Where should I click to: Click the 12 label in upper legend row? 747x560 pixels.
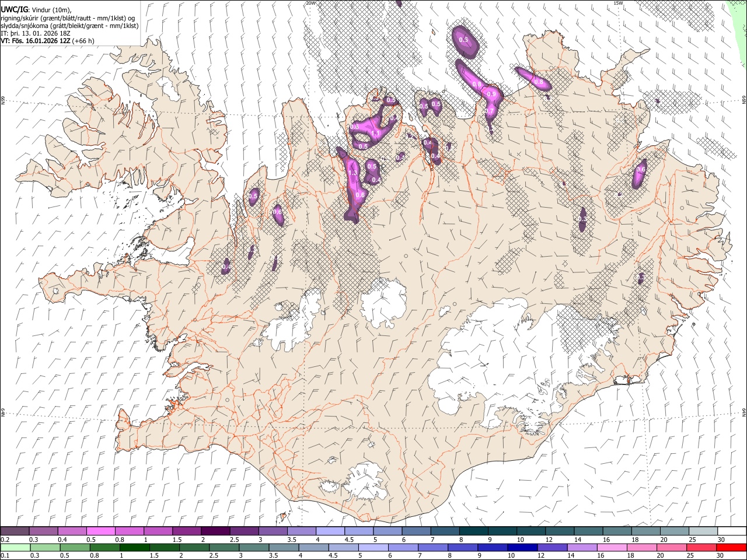pyautogui.click(x=549, y=540)
